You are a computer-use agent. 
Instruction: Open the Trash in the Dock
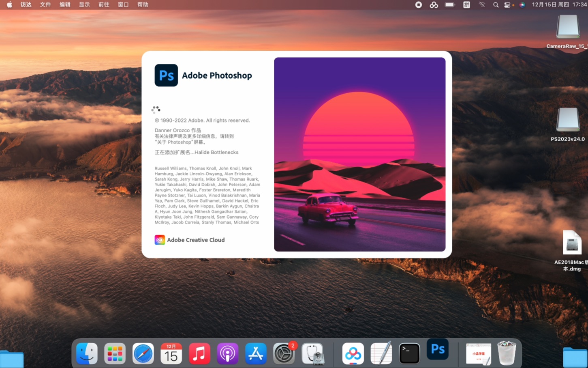point(507,353)
